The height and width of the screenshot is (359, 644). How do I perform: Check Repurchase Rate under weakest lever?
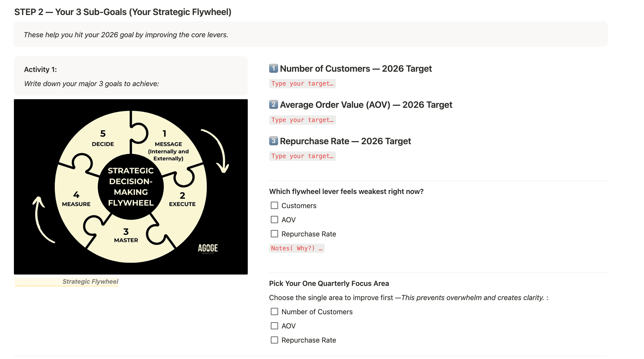(x=274, y=234)
